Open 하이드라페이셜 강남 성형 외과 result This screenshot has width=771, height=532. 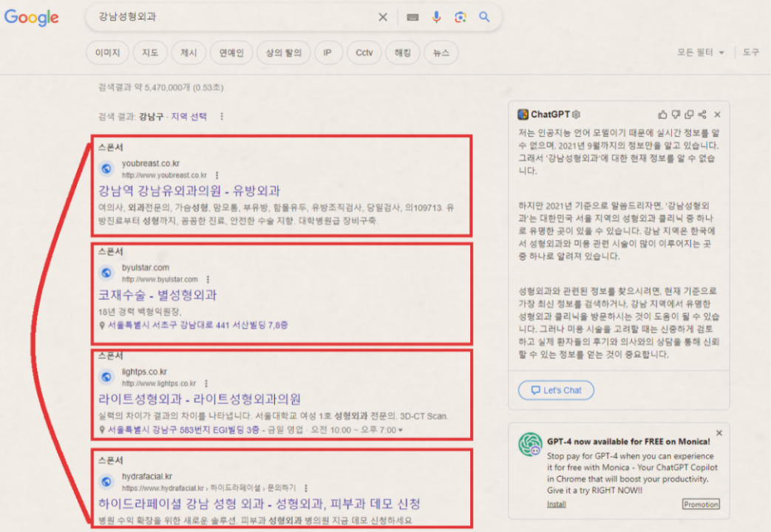[259, 504]
